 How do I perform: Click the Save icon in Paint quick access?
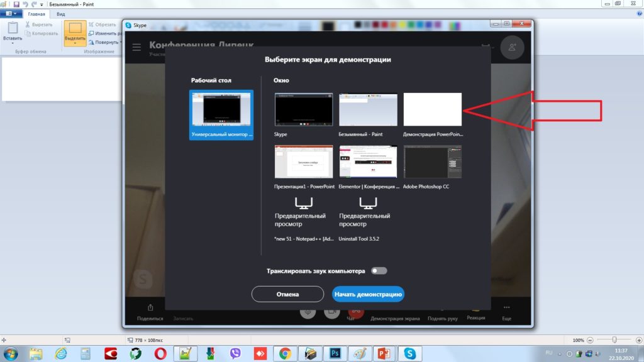coord(16,4)
